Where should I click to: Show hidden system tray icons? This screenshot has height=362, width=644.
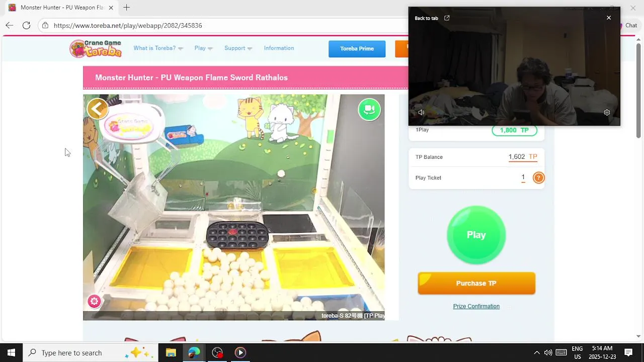point(536,352)
